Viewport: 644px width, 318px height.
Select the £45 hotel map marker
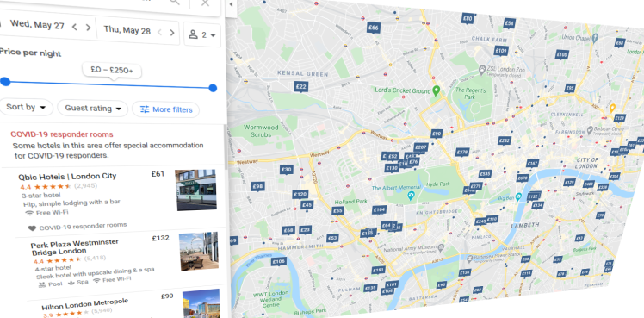click(307, 205)
